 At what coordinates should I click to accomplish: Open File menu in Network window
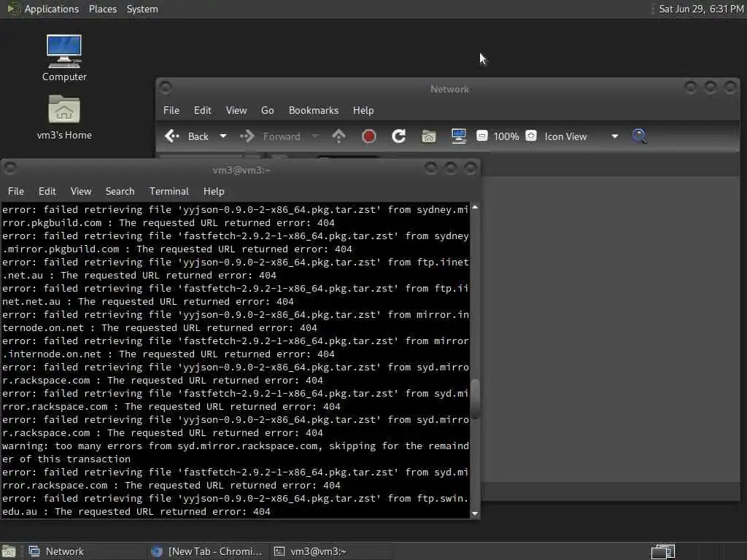click(x=171, y=111)
